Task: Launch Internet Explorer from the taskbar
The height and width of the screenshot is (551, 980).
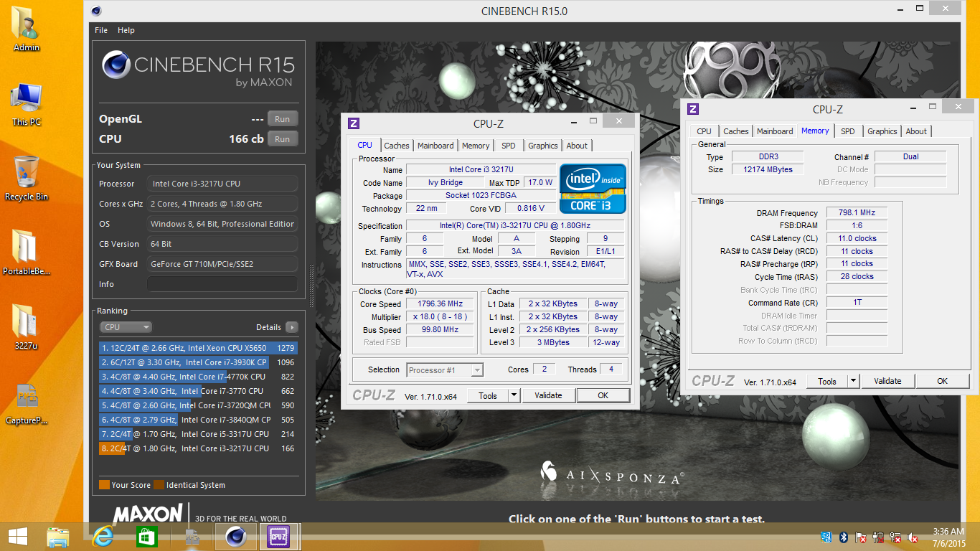Action: click(103, 537)
